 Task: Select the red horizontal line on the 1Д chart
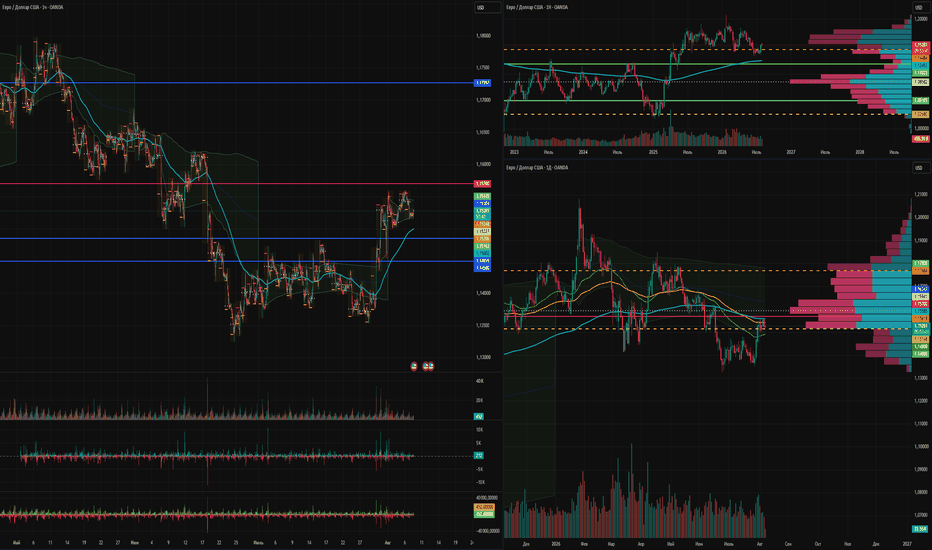[x=707, y=316]
